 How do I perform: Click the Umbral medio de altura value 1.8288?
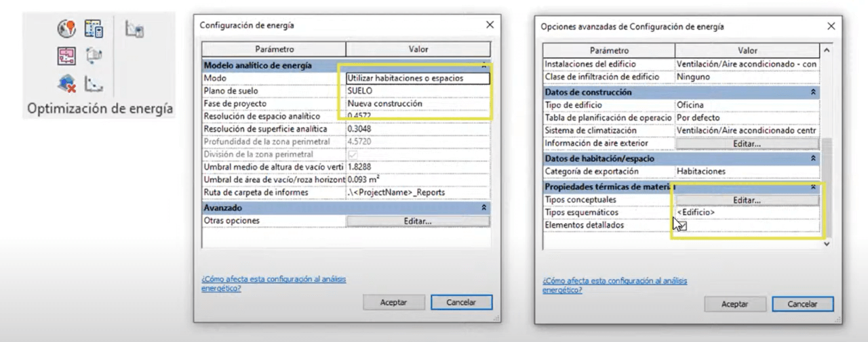(417, 167)
